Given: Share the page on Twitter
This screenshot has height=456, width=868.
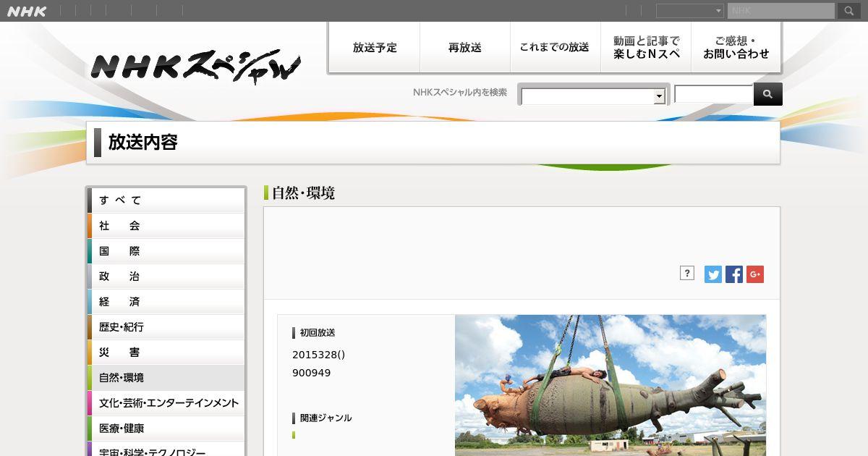Looking at the screenshot, I should 713,274.
